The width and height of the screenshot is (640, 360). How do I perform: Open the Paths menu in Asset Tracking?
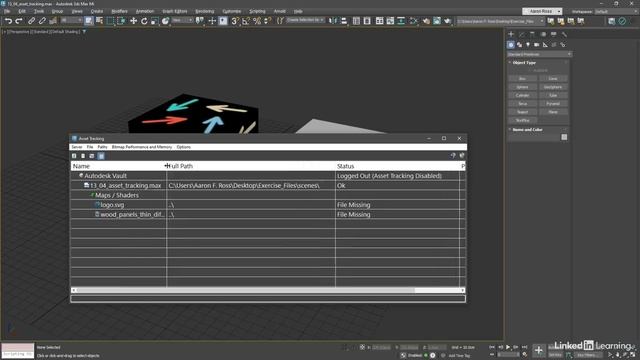102,147
